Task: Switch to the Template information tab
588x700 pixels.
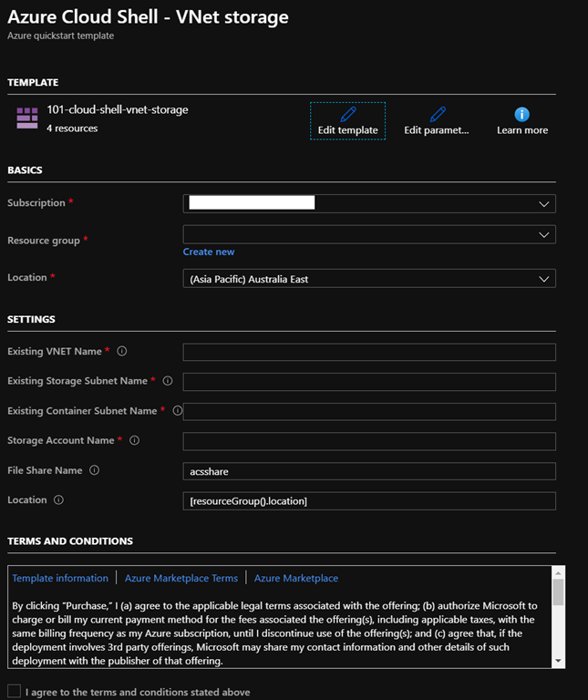Action: click(59, 578)
